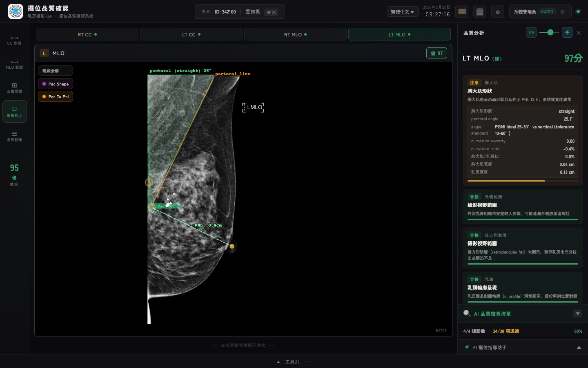Toggle the Pec To Pnl overlay
Screen dimensions: 588x368
[x=56, y=96]
